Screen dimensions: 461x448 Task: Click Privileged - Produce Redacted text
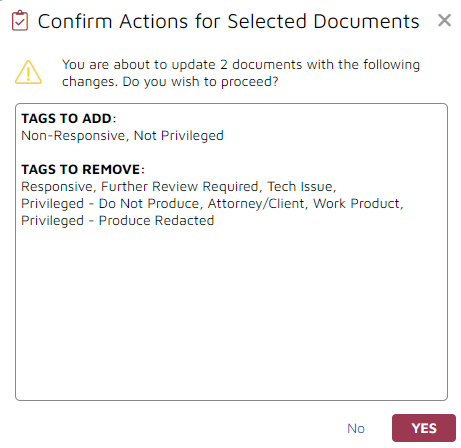point(118,221)
